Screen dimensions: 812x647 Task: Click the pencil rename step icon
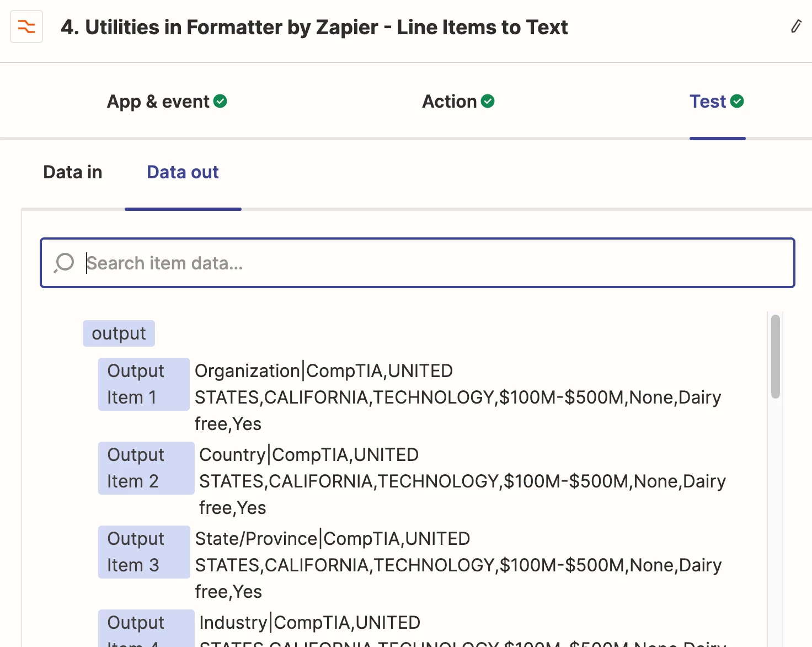coord(796,26)
